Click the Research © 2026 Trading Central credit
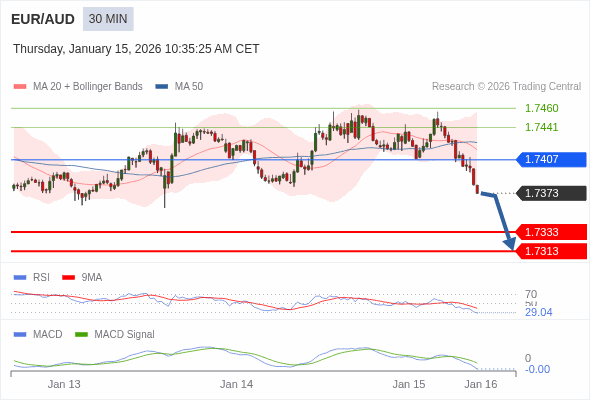The width and height of the screenshot is (590, 400). pos(506,87)
